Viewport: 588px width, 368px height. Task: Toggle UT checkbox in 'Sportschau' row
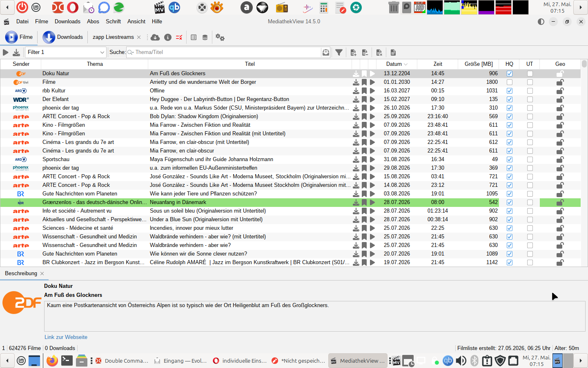(x=530, y=159)
